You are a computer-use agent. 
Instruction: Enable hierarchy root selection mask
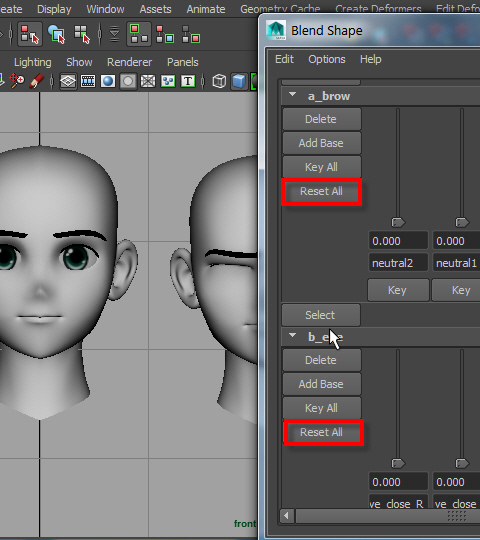coord(139,34)
